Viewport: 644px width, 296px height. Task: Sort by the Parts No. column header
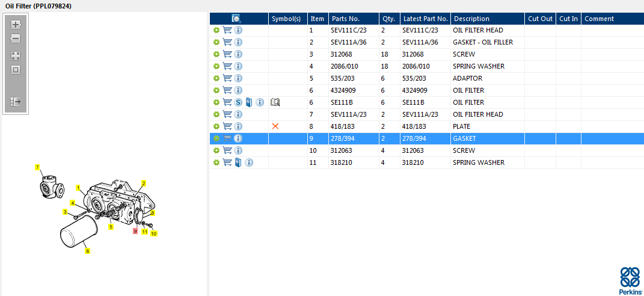[345, 19]
